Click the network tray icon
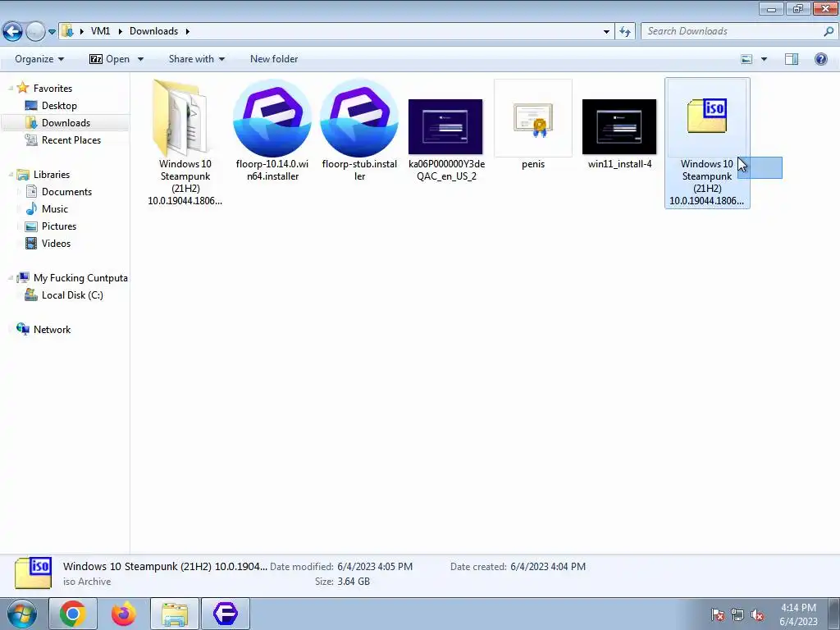Screen dimensions: 840x630 (737, 614)
